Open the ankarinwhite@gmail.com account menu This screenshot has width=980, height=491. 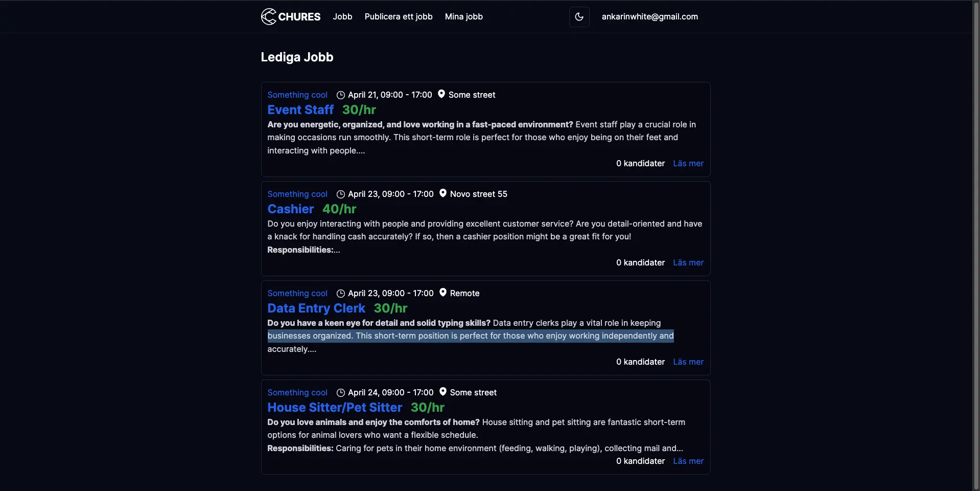(x=649, y=17)
